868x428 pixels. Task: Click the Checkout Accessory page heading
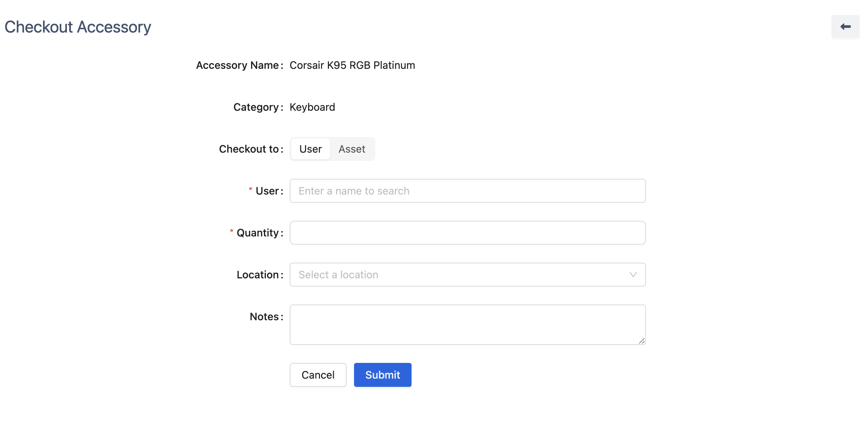(x=78, y=27)
